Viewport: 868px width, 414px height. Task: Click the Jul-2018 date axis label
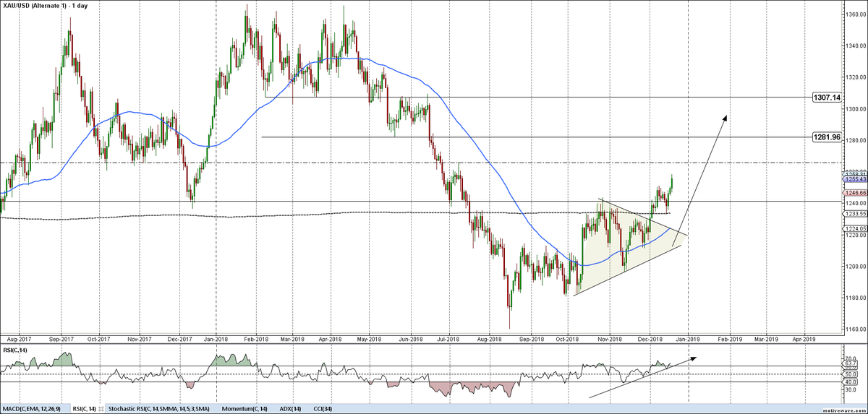[x=448, y=338]
